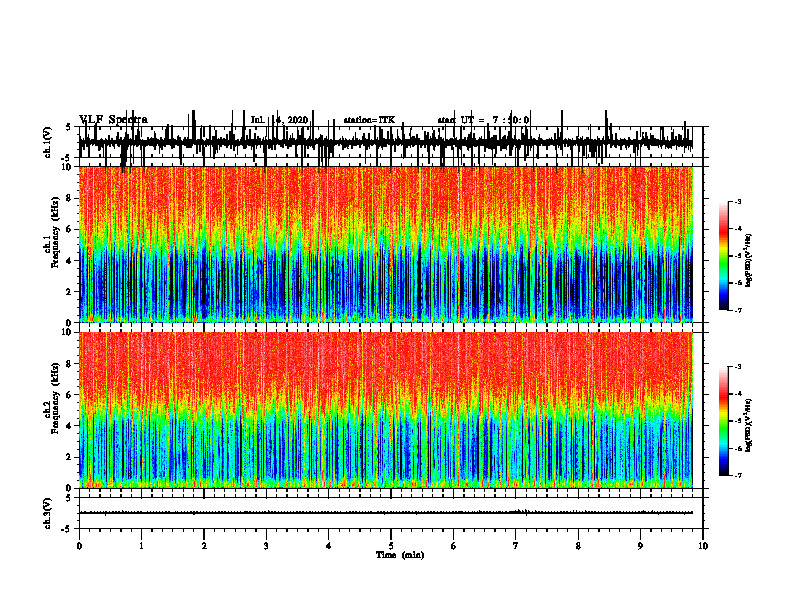Click the "-7" tick on ch.2 colorbar
This screenshot has height=612, width=792.
tap(738, 476)
